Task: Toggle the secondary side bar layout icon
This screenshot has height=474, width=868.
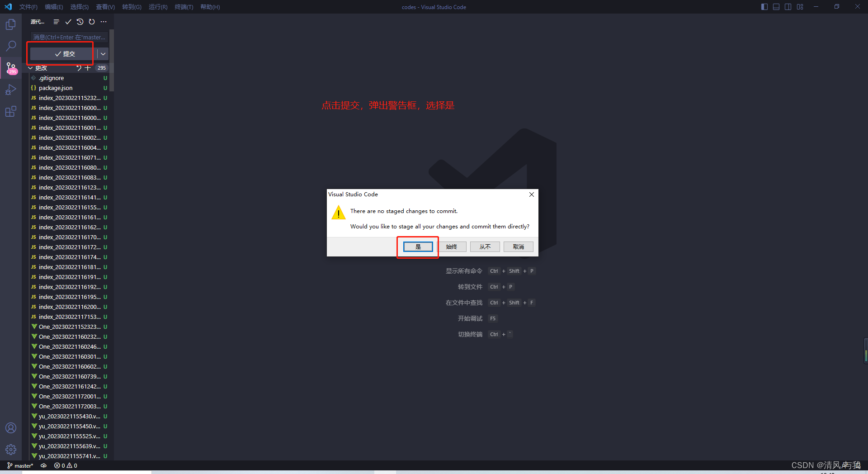Action: click(x=788, y=7)
